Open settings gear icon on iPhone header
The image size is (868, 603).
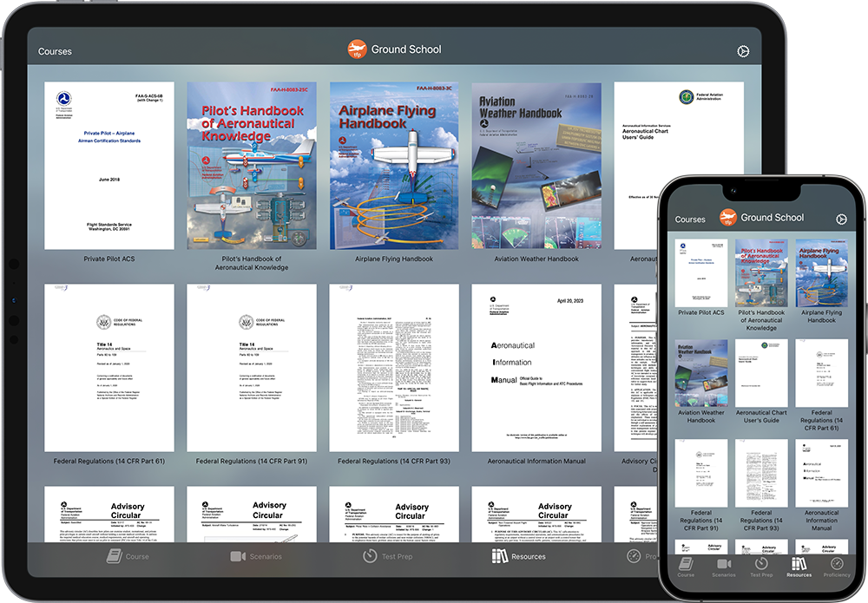841,219
